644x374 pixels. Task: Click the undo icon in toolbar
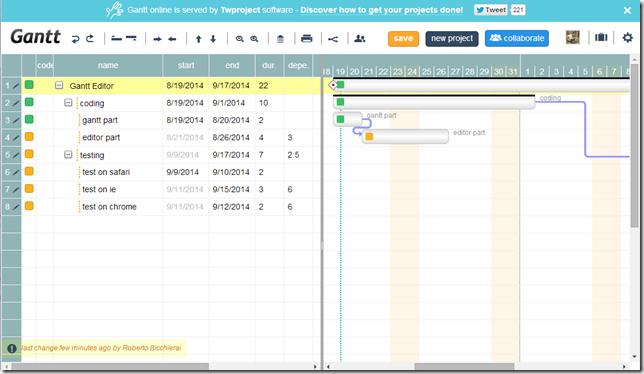pyautogui.click(x=75, y=39)
